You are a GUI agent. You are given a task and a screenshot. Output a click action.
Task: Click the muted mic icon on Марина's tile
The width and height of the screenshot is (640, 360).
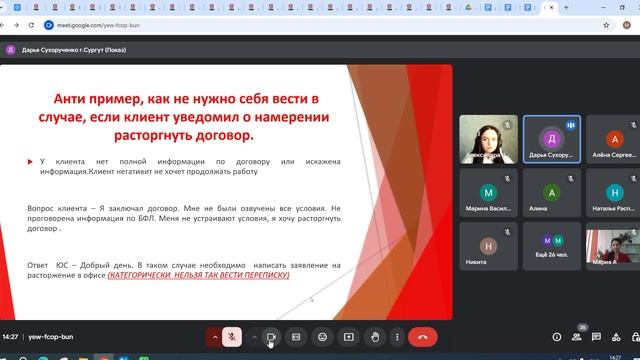pos(507,179)
